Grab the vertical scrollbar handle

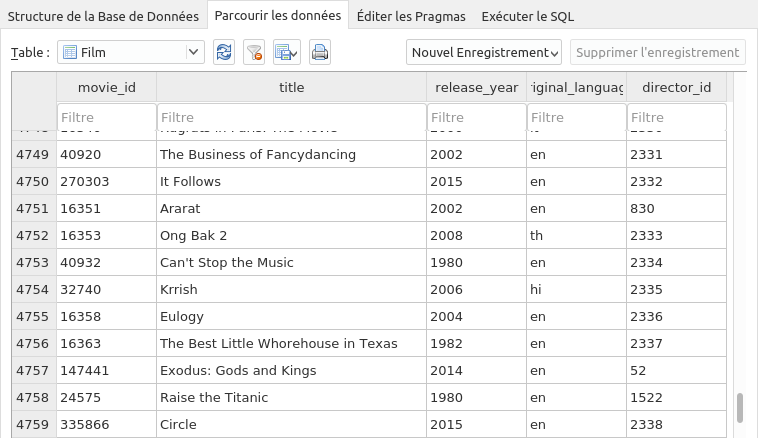pos(740,408)
